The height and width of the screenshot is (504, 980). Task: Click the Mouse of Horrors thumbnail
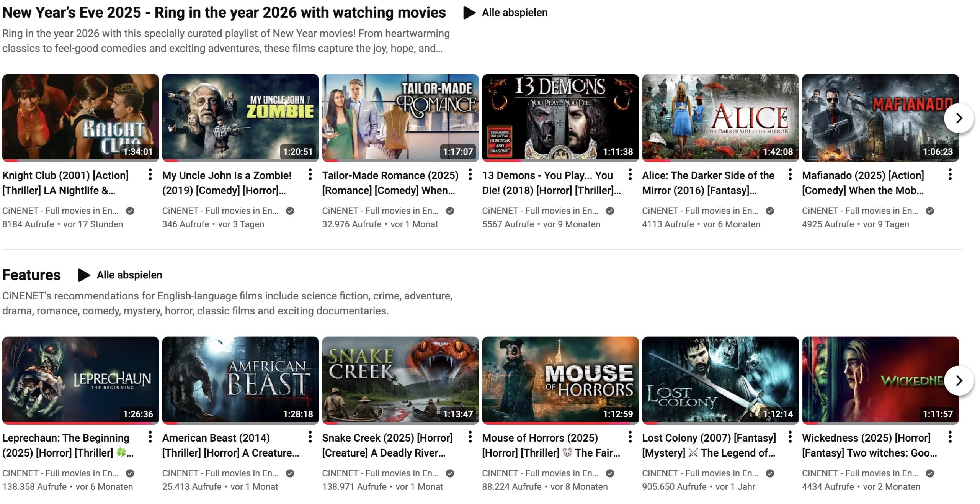pyautogui.click(x=560, y=380)
